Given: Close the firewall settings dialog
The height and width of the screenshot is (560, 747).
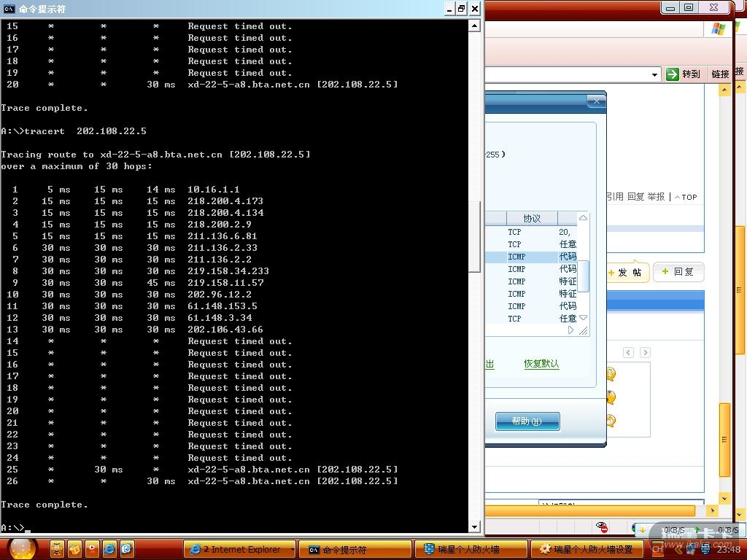Looking at the screenshot, I should [x=597, y=101].
